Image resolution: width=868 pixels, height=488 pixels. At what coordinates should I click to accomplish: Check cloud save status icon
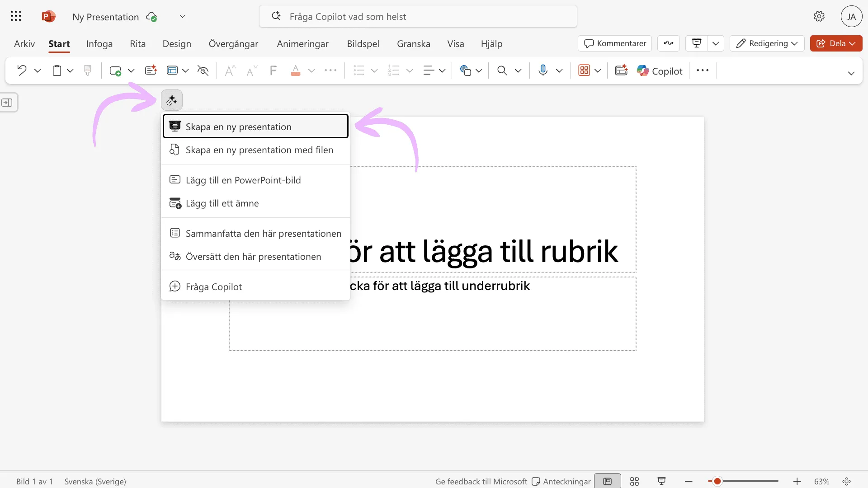point(151,17)
